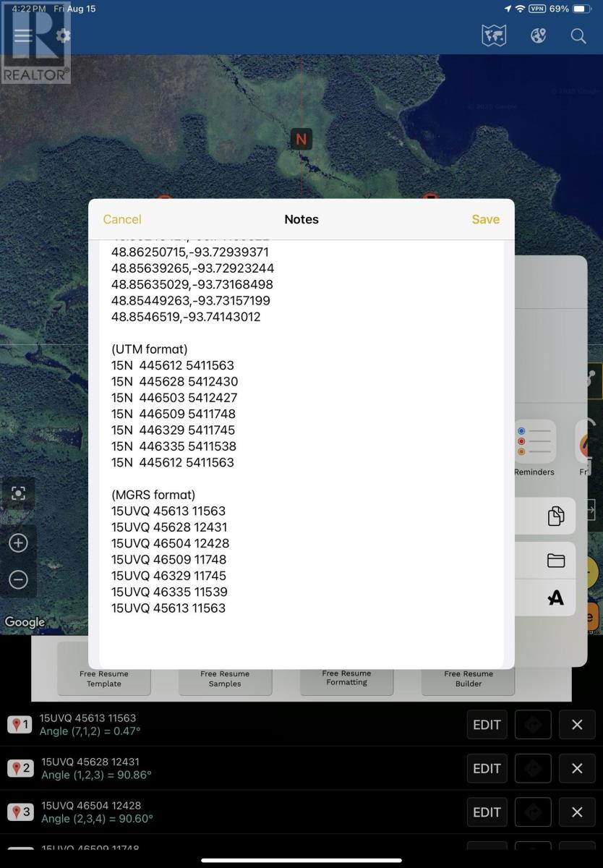Tap directions icon for waypoint 1
Viewport: 603px width, 868px height.
point(533,725)
